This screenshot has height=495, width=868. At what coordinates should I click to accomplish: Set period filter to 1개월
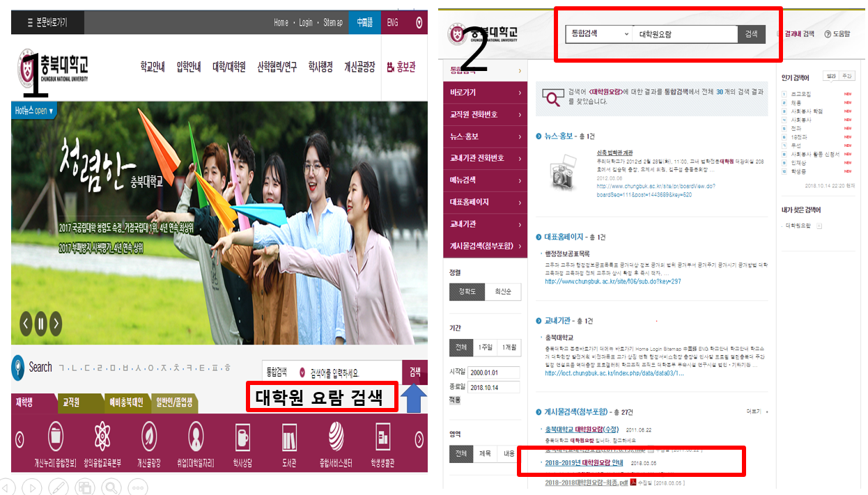509,347
